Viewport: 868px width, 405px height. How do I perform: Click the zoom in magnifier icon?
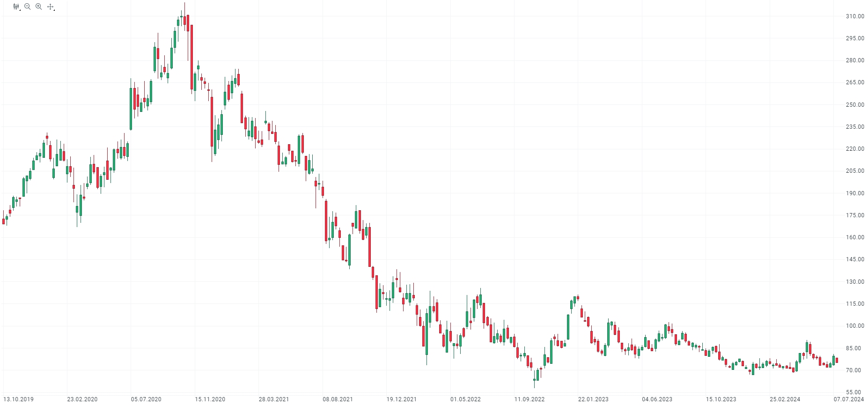39,7
